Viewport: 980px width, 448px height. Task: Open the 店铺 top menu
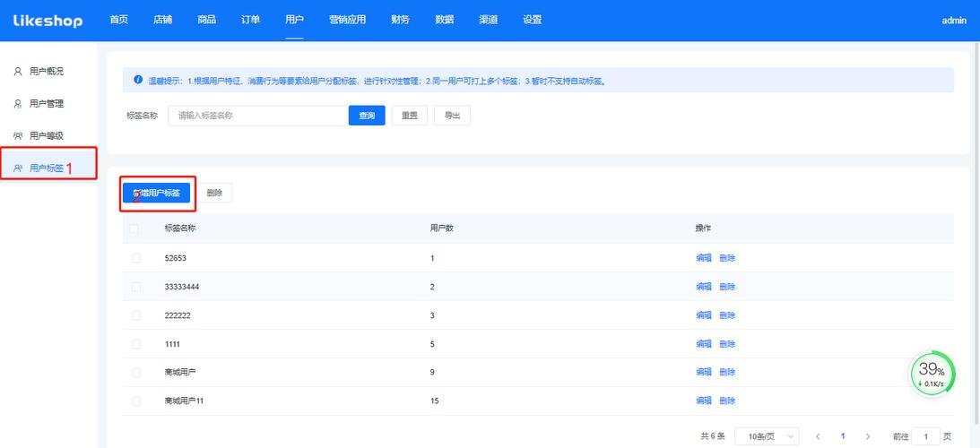pyautogui.click(x=162, y=20)
